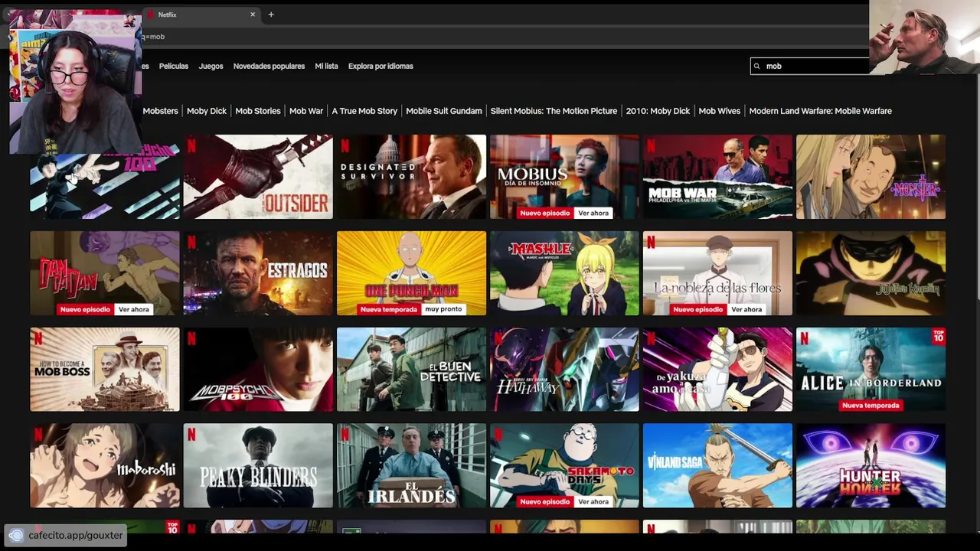Open the Dan Da Dan thumbnail
This screenshot has height=551, width=980.
pyautogui.click(x=105, y=273)
